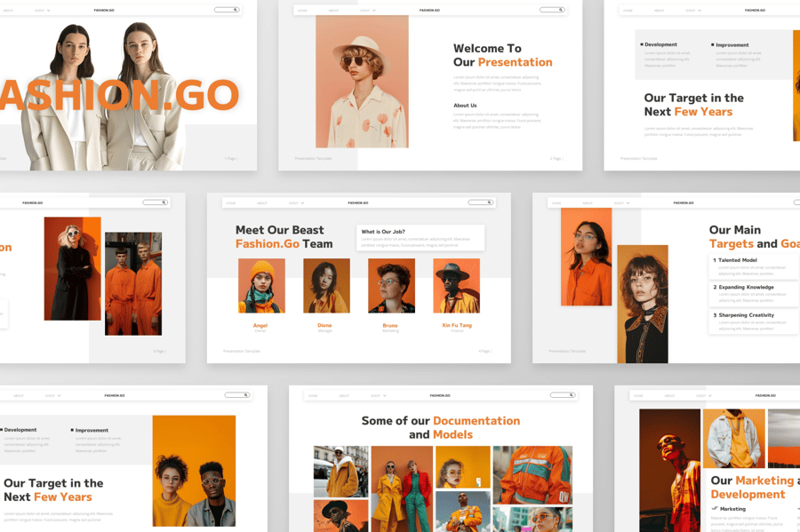Select Diana the Manager's portrait
The height and width of the screenshot is (532, 800).
(326, 286)
